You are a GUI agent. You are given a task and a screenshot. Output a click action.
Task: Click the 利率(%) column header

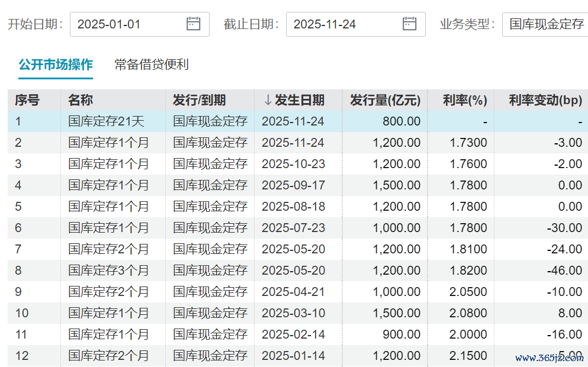[x=465, y=100]
